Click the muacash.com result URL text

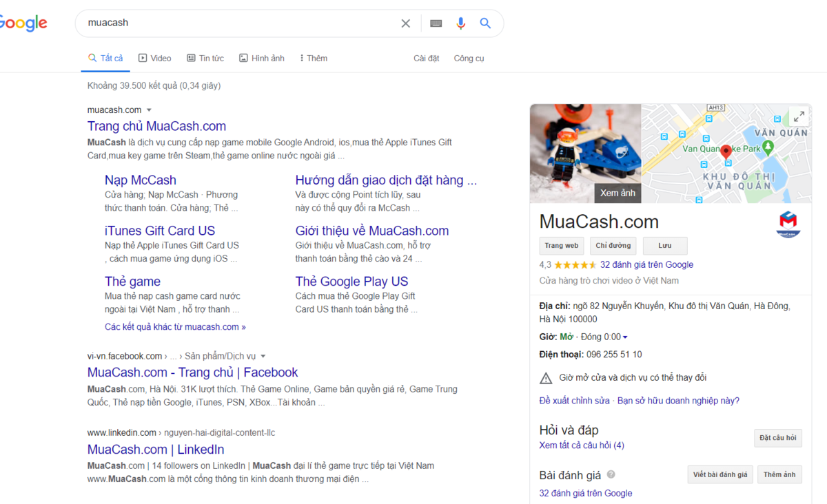click(114, 110)
